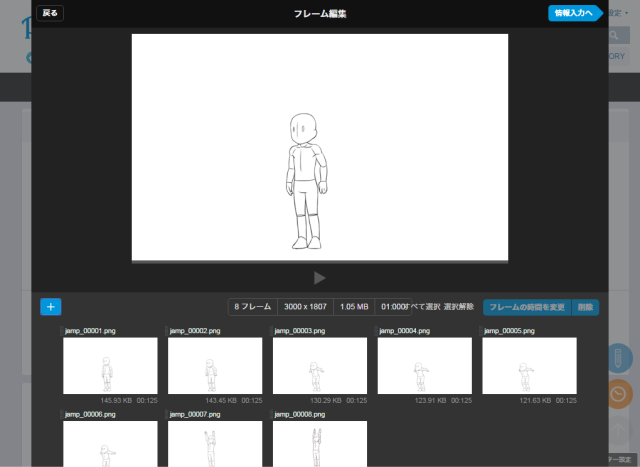
Task: Click the scroll-to-top arrow in background page
Action: (618, 430)
